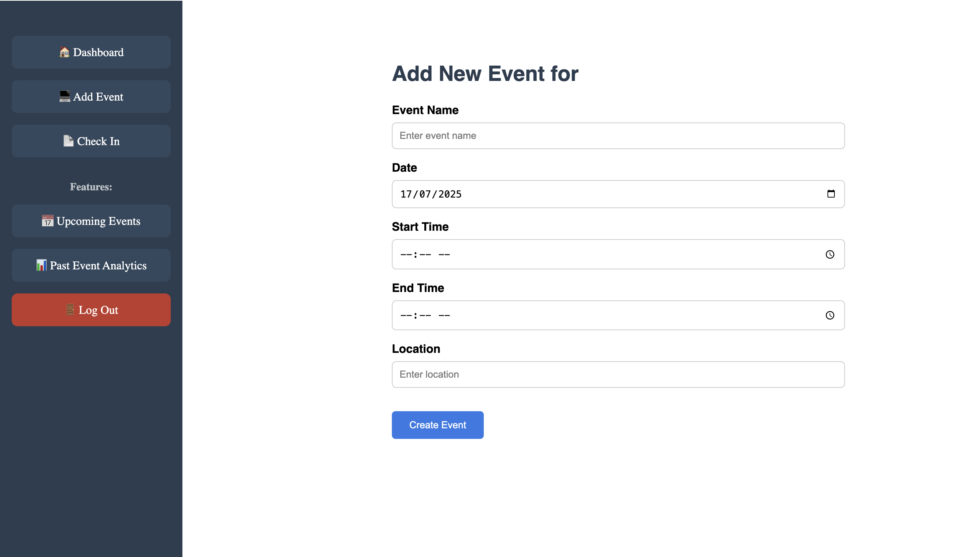This screenshot has width=980, height=557.
Task: Click the door icon beside Log Out
Action: 70,309
